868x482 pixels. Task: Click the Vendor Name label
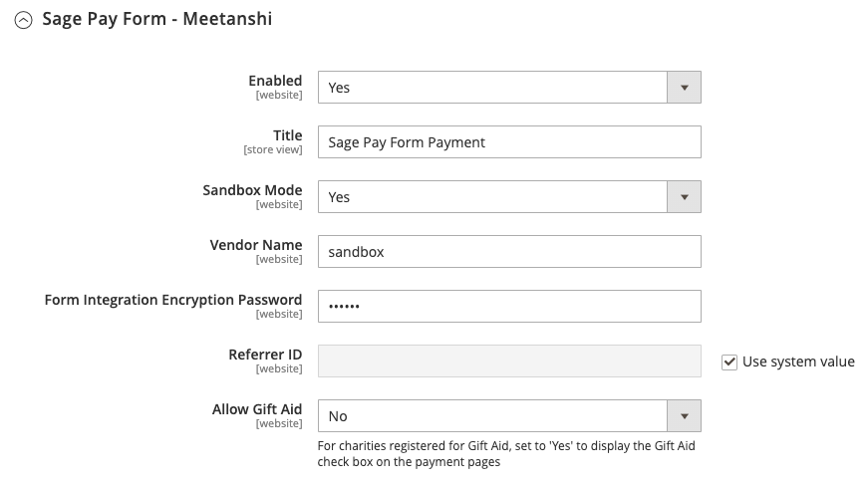coord(256,245)
